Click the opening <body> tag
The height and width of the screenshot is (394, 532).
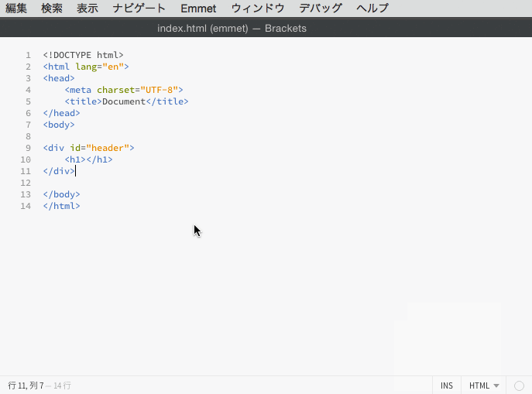(x=59, y=125)
